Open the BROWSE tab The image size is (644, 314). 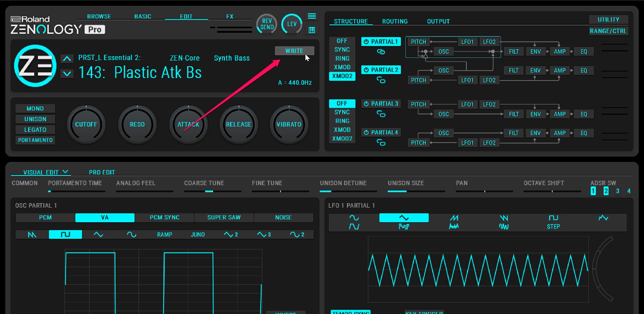pos(99,17)
